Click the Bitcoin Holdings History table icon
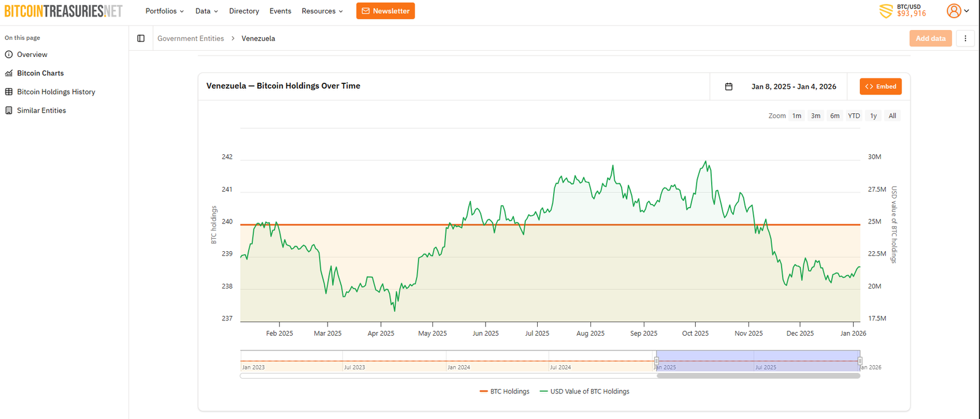This screenshot has height=419, width=980. (9, 92)
